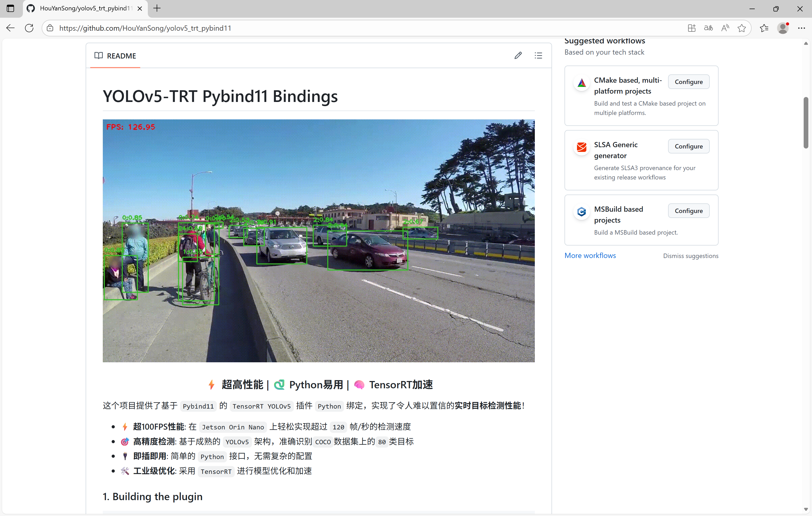The height and width of the screenshot is (516, 812).
Task: Open the tab actions menu icon
Action: (10, 8)
